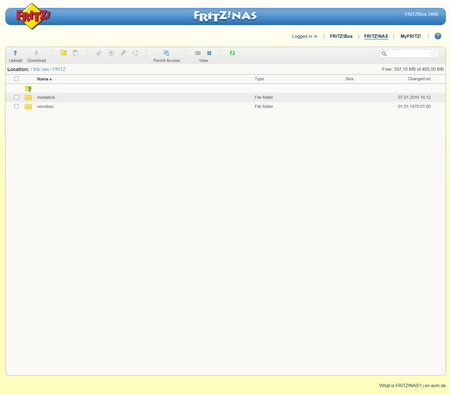
Task: Sort by Type column header
Action: [x=259, y=79]
